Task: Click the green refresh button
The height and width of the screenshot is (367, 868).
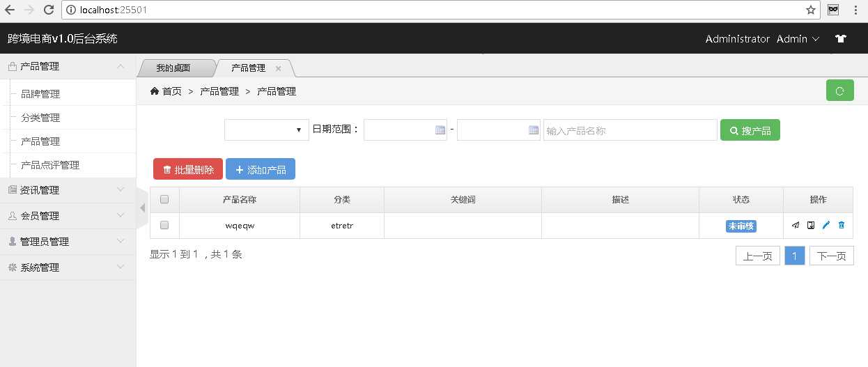Action: (839, 91)
